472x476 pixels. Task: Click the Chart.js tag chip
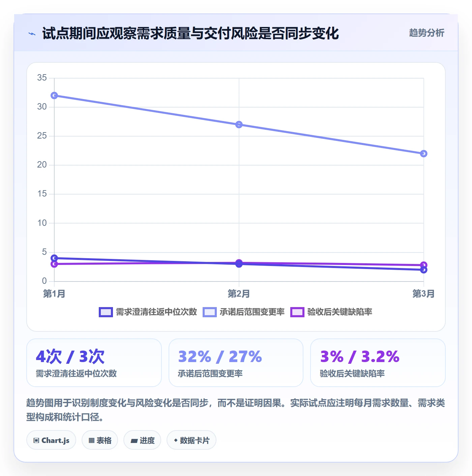pyautogui.click(x=51, y=440)
